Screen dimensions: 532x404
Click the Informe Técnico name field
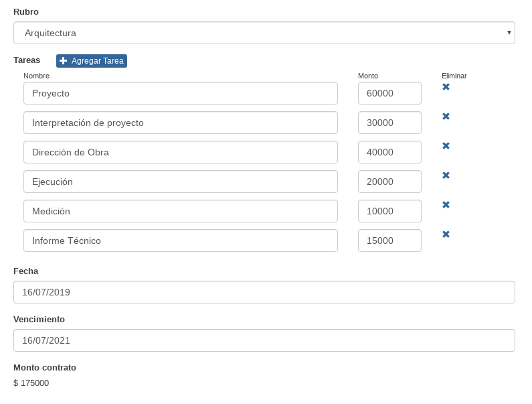click(180, 241)
